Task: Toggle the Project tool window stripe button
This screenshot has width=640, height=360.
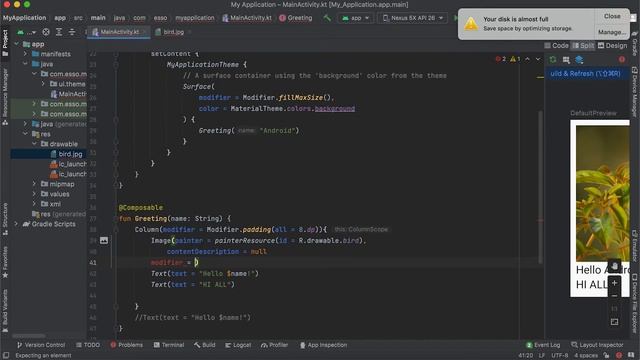Action: [x=5, y=42]
